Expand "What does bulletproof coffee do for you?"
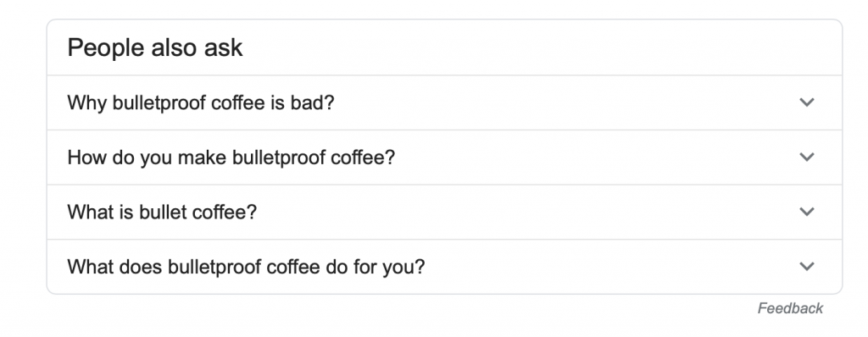 point(444,267)
